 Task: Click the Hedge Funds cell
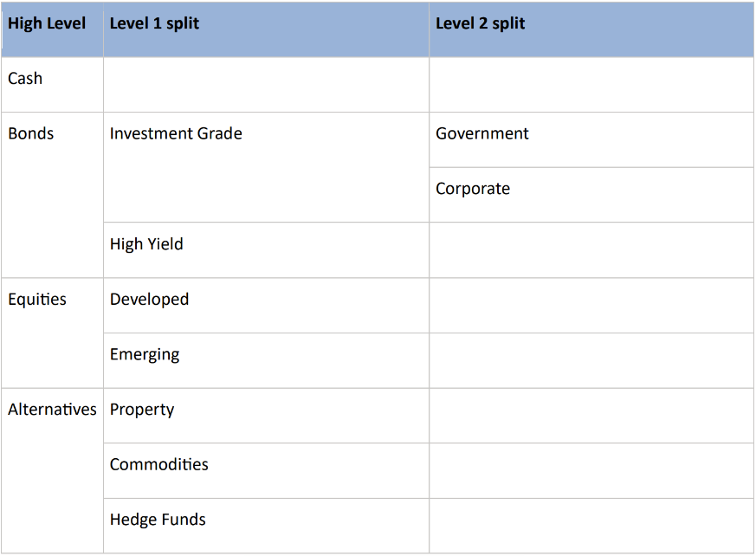pos(266,526)
